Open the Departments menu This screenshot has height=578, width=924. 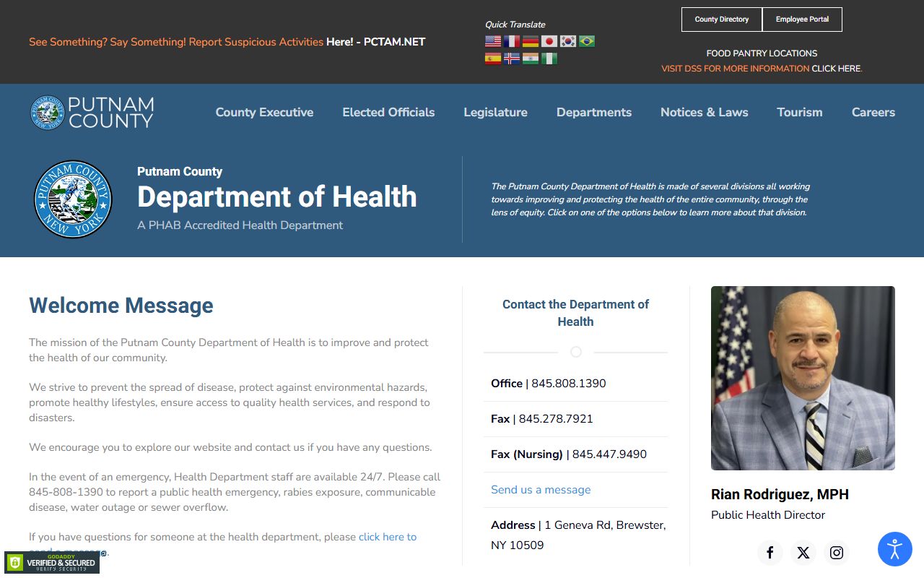[x=594, y=112]
